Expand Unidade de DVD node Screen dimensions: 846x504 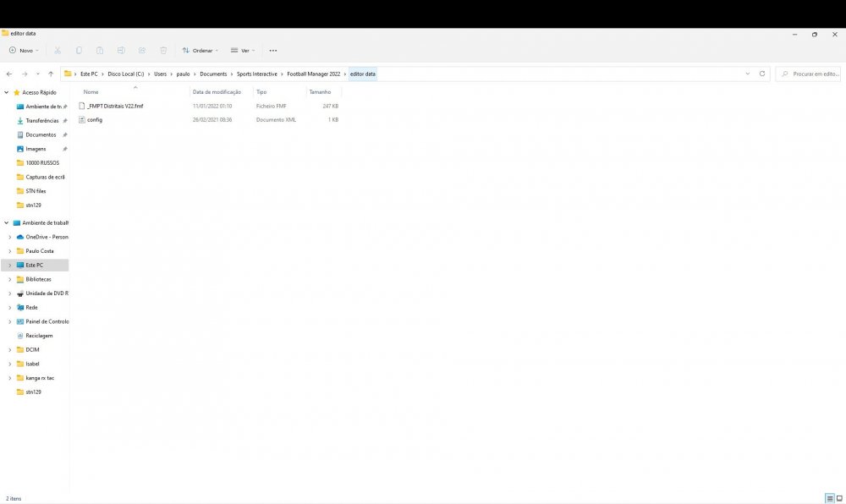click(x=9, y=293)
